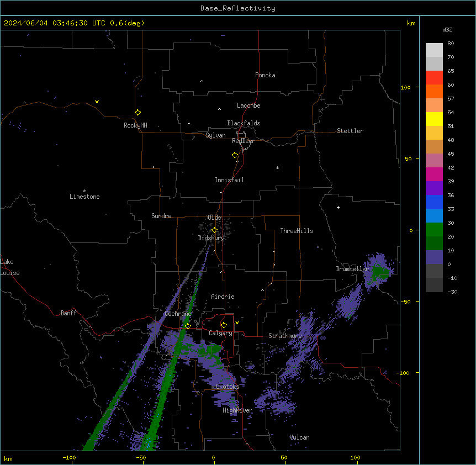The height and width of the screenshot is (465, 476).
Task: Click the dBZ legend heading
Action: [x=447, y=29]
